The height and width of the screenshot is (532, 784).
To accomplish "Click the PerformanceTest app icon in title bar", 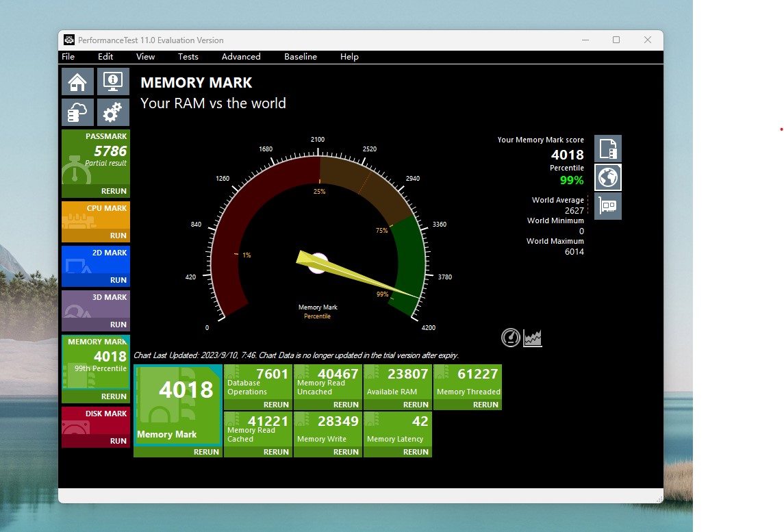I will 69,40.
